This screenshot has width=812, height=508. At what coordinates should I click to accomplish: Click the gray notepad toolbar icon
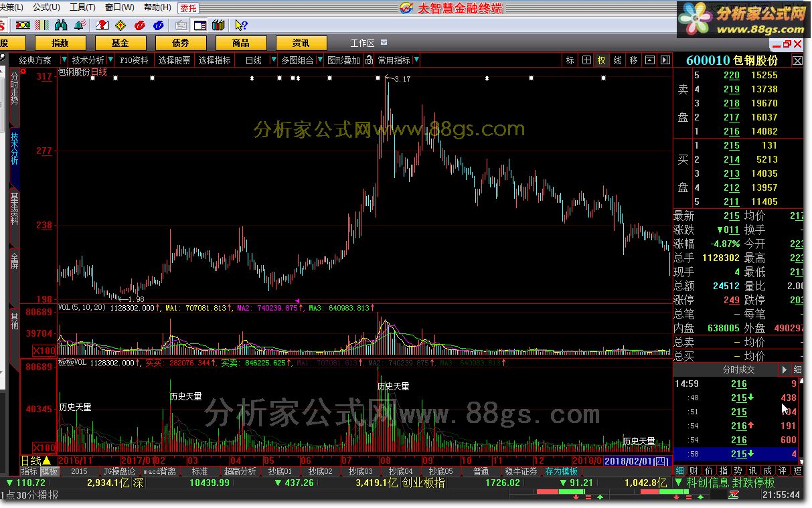coord(181,25)
